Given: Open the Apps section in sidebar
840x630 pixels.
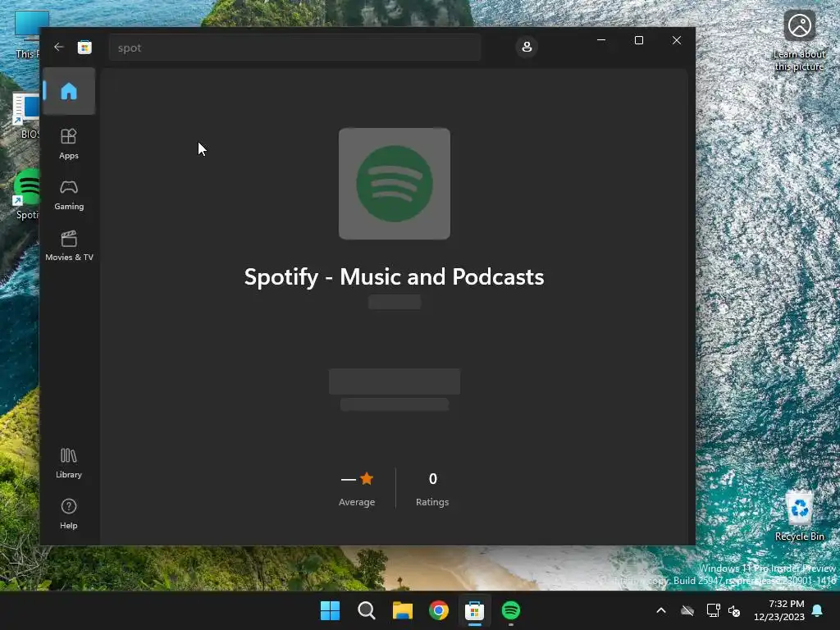Looking at the screenshot, I should click(69, 144).
